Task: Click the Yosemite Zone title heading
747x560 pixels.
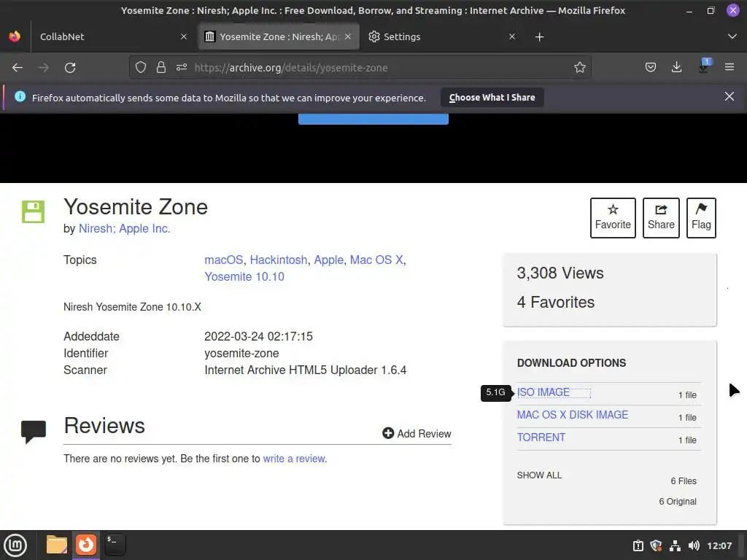Action: pos(136,207)
